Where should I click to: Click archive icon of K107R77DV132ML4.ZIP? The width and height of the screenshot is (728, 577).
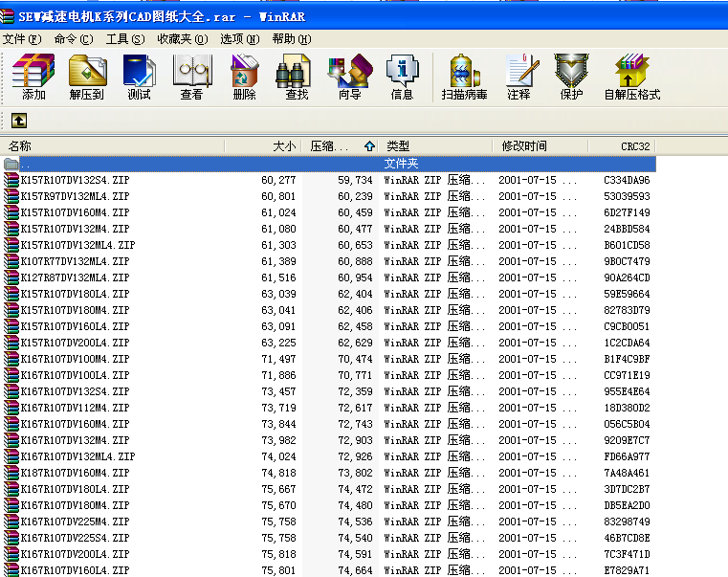point(11,261)
